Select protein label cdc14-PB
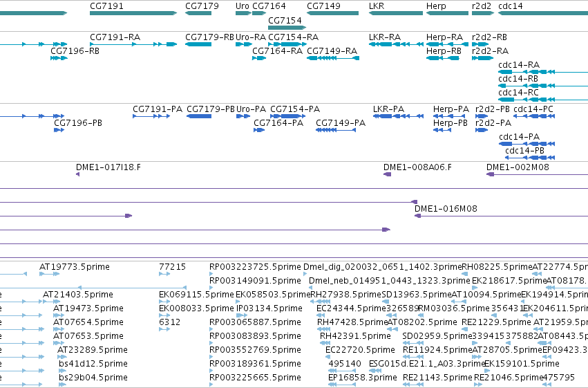This screenshot has height=388, width=588. click(x=524, y=151)
